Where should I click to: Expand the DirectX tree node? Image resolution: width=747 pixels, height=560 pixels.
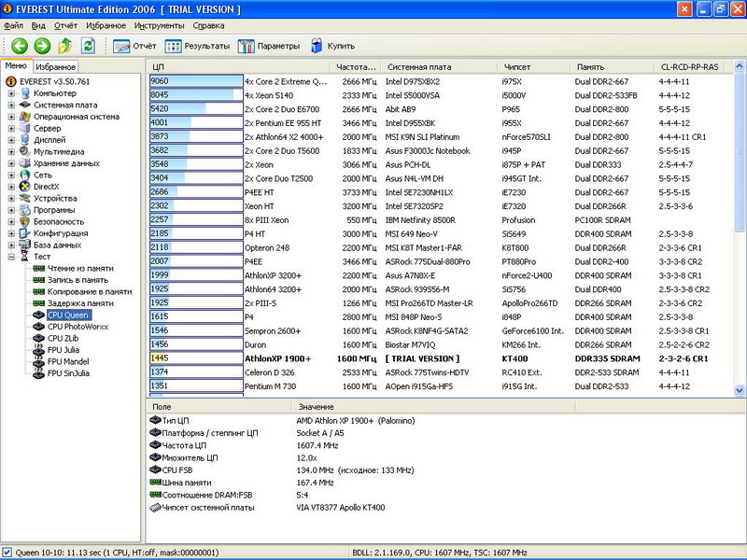(11, 187)
